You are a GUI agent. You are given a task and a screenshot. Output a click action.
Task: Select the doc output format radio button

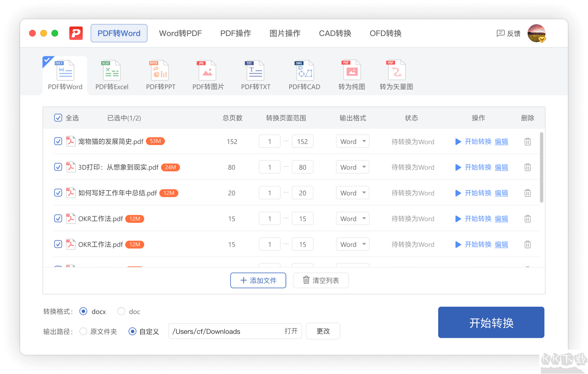coord(121,311)
